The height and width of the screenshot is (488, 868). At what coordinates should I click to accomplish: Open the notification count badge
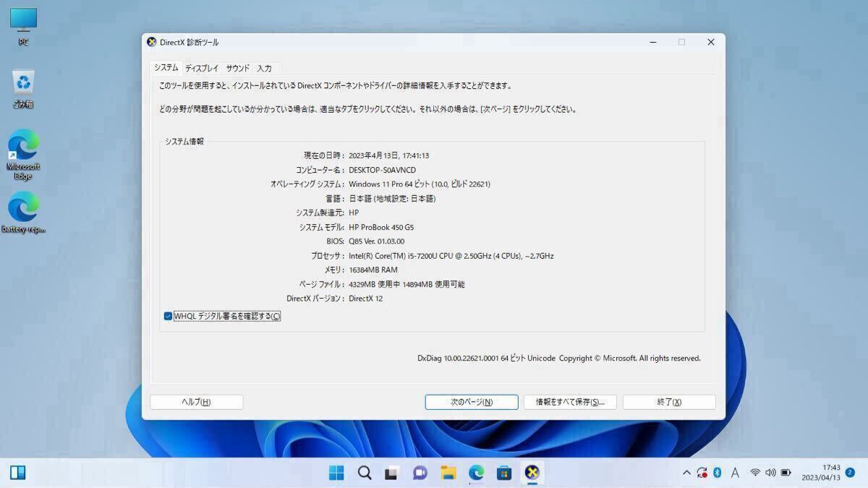[850, 473]
